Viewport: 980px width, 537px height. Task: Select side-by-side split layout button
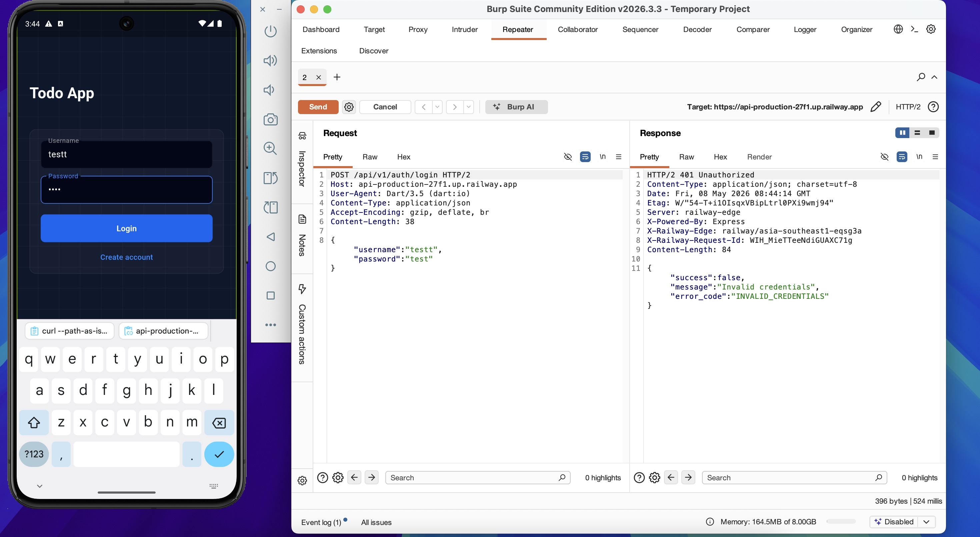tap(902, 133)
